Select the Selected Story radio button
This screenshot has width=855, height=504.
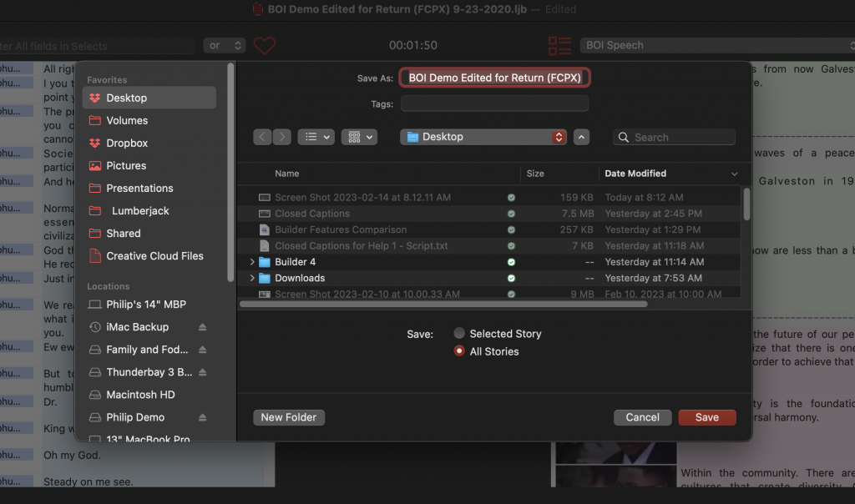[458, 333]
